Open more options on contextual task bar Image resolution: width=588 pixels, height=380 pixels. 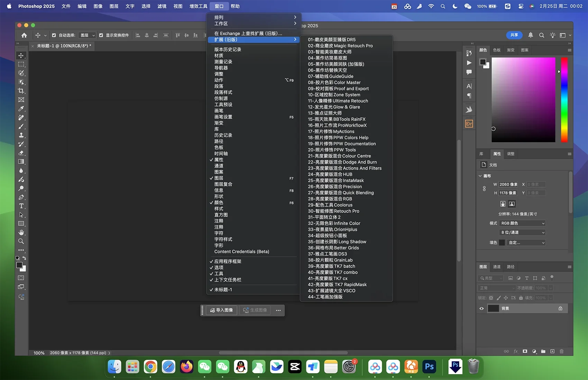point(278,311)
